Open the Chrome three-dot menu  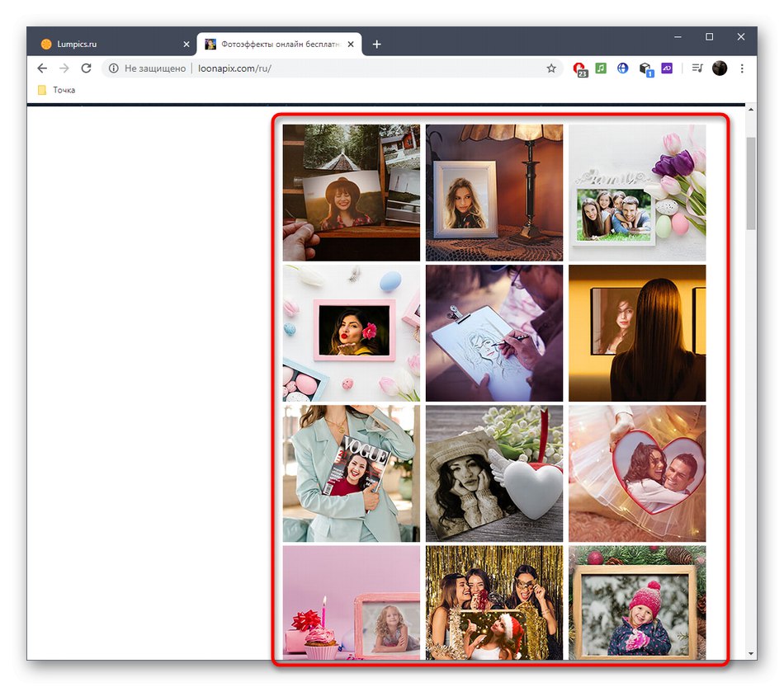click(x=742, y=68)
